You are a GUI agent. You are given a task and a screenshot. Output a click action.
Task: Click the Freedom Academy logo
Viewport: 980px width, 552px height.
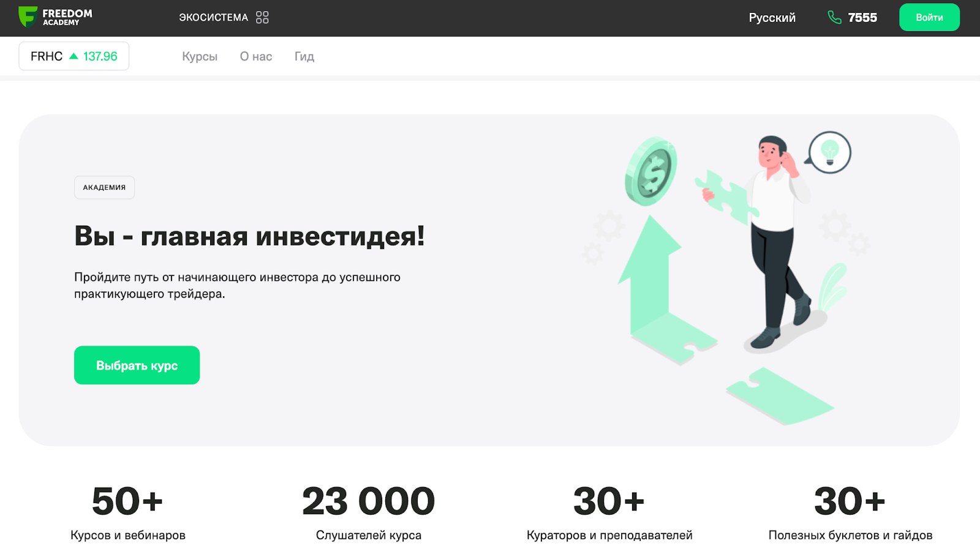55,17
